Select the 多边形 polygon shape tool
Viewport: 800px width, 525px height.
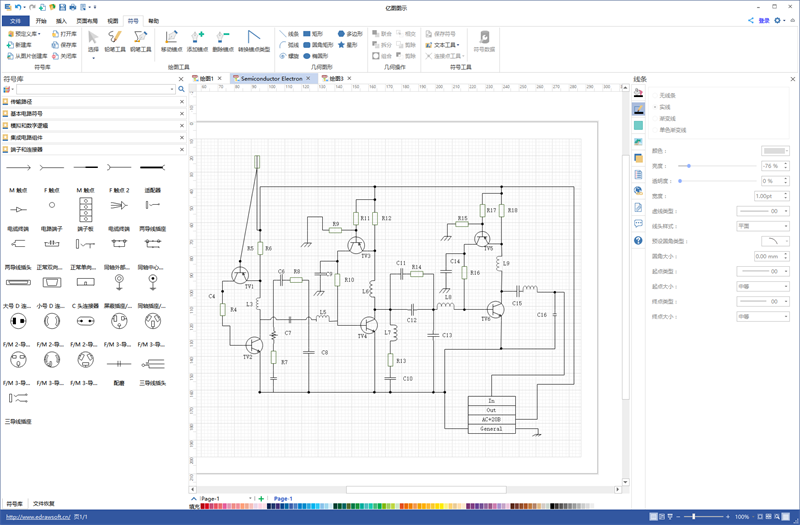[x=350, y=34]
